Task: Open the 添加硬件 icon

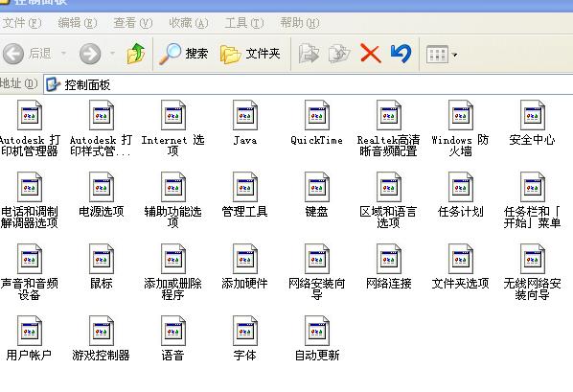Action: pyautogui.click(x=245, y=259)
